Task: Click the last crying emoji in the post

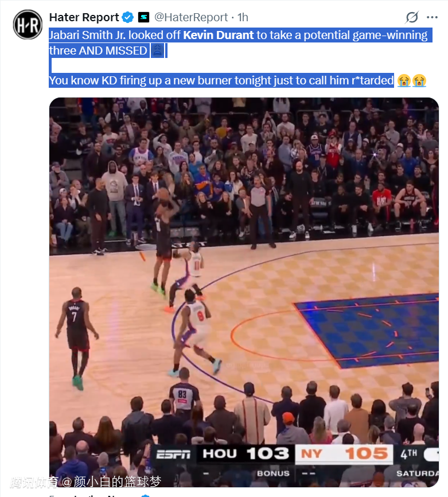Action: coord(419,80)
